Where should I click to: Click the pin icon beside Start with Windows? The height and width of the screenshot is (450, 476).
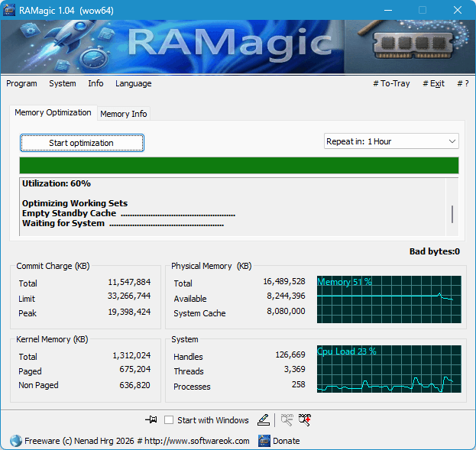pyautogui.click(x=151, y=419)
